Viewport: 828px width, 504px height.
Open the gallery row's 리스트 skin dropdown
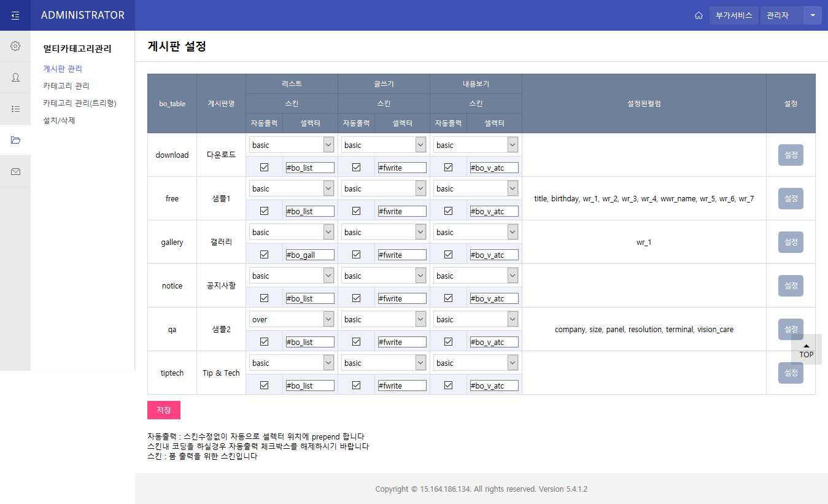tap(292, 231)
